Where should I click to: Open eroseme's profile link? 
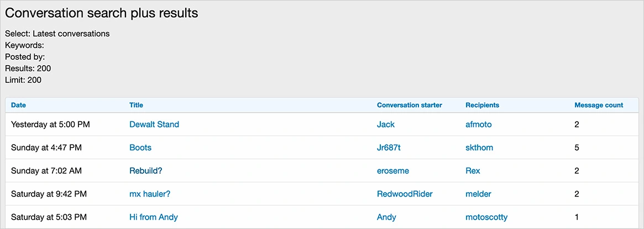click(393, 171)
